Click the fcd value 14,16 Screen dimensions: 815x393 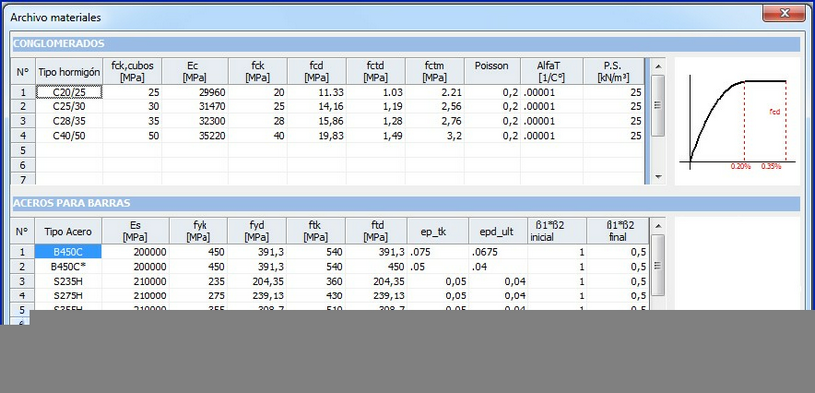[x=331, y=107]
